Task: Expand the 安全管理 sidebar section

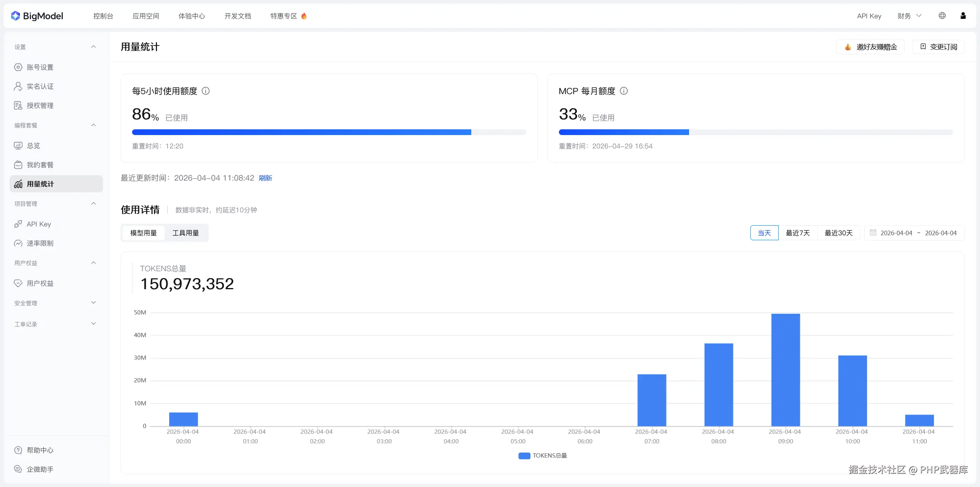Action: (x=93, y=303)
